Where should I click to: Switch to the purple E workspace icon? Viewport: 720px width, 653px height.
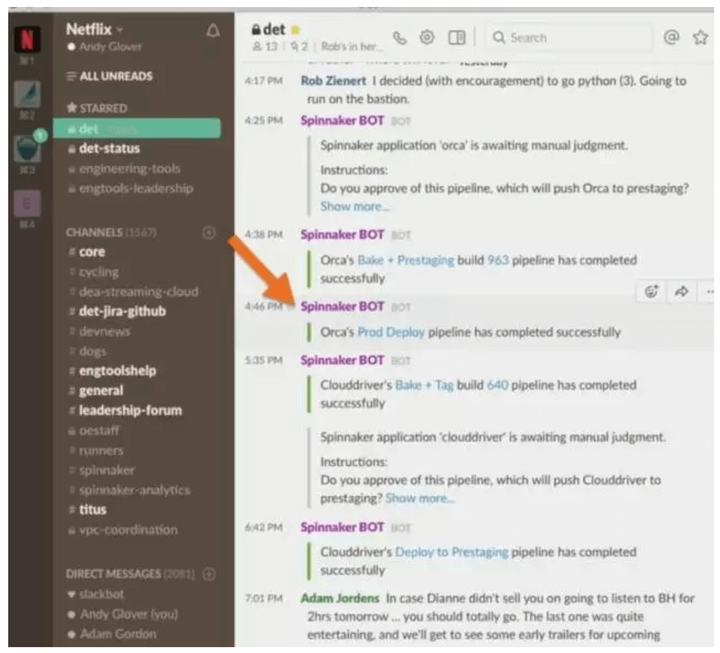pos(27,203)
